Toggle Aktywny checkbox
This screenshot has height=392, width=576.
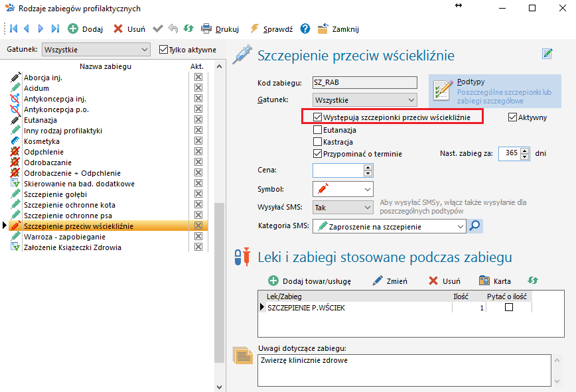coord(512,117)
